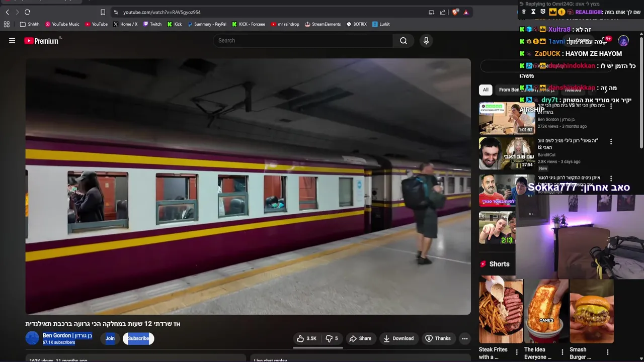Open the site info icon beside the URL

116,12
